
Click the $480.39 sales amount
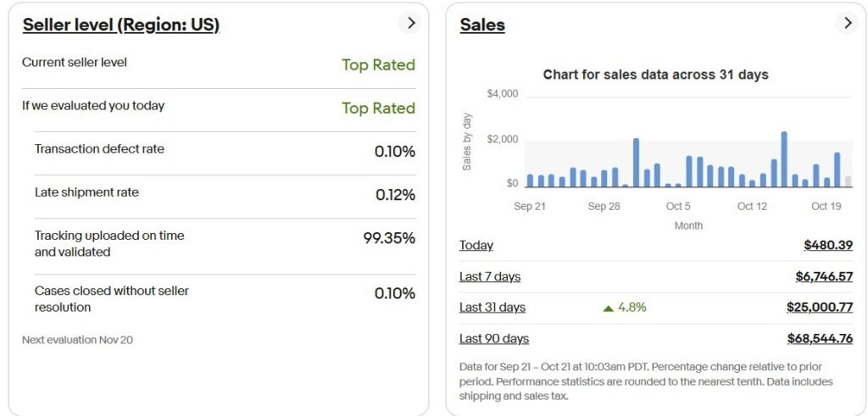[x=828, y=245]
